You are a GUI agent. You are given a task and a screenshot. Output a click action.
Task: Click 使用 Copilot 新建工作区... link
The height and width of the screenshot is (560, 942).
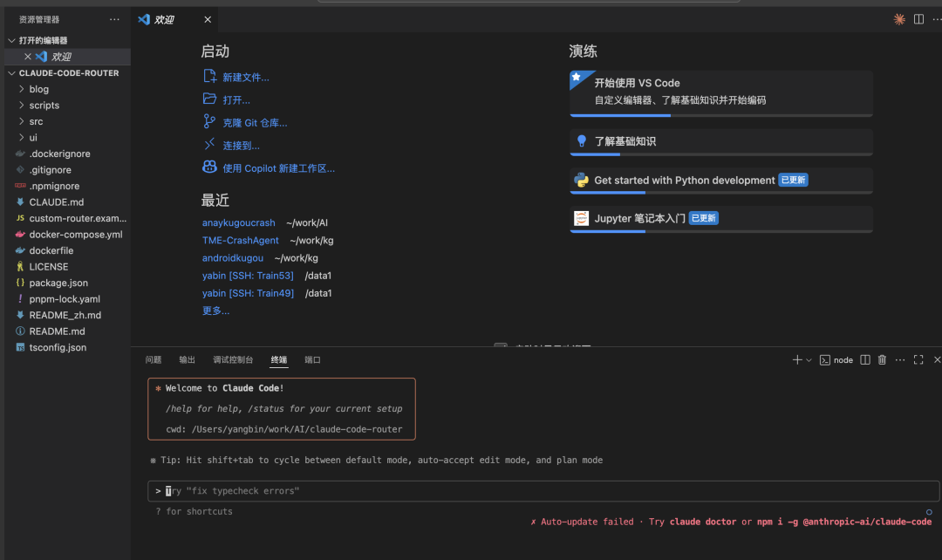coord(279,168)
